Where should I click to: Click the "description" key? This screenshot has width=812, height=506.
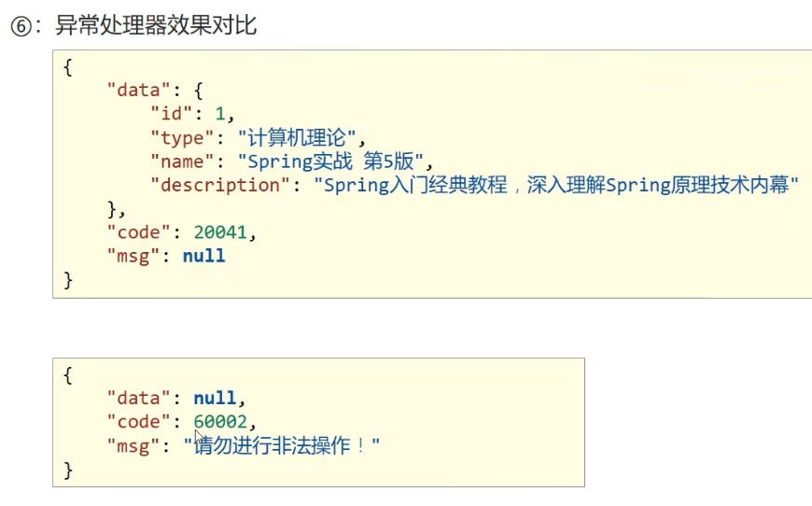(x=219, y=185)
